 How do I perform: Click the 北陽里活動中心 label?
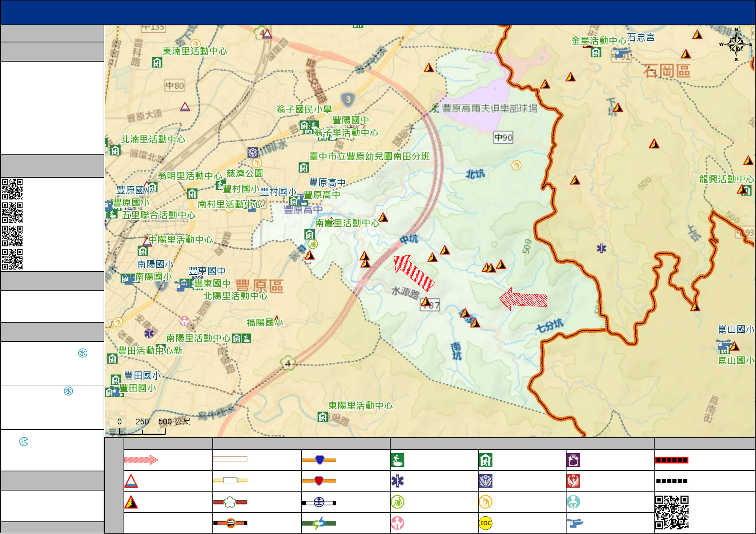click(x=235, y=296)
